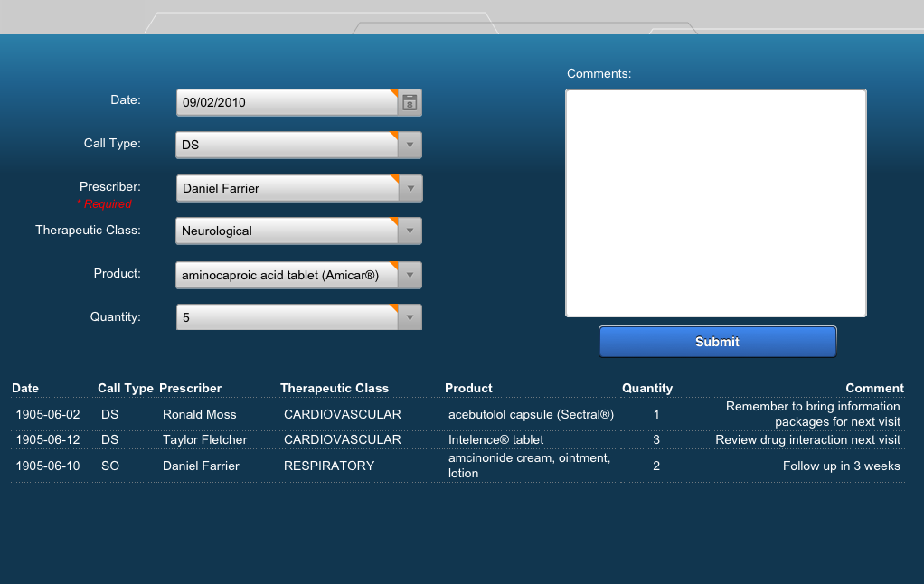This screenshot has height=584, width=924.
Task: Open the Prescriber dropdown list
Action: tap(410, 189)
